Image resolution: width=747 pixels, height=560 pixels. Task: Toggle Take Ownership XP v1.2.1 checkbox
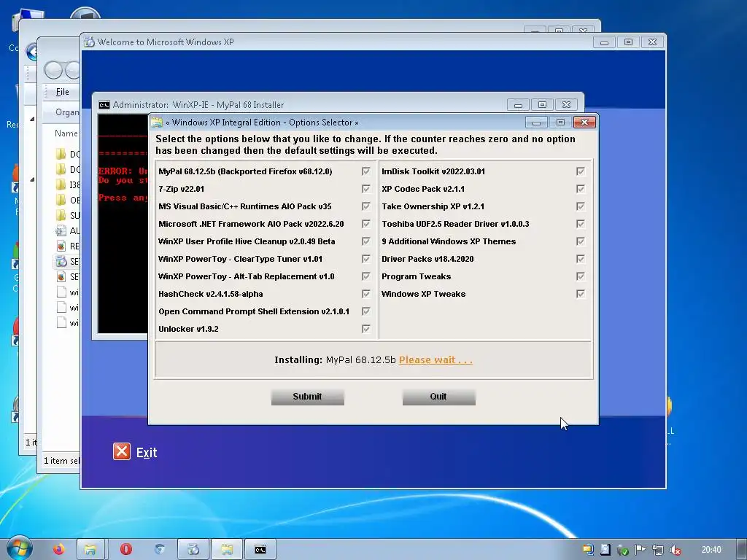pyautogui.click(x=580, y=206)
